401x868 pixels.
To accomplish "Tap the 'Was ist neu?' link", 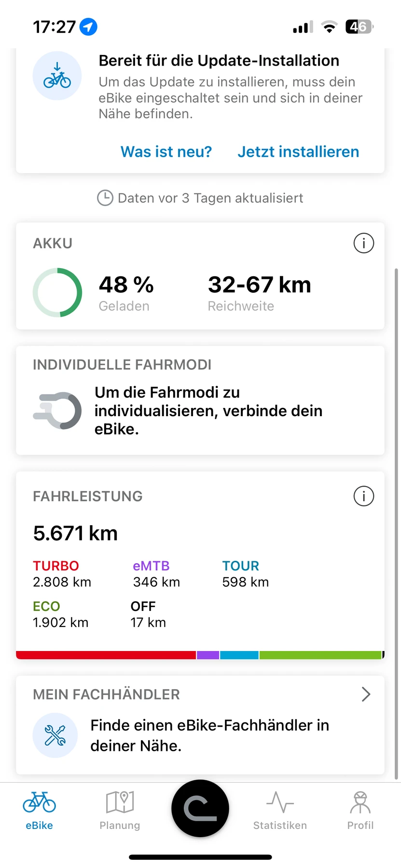I will click(166, 151).
